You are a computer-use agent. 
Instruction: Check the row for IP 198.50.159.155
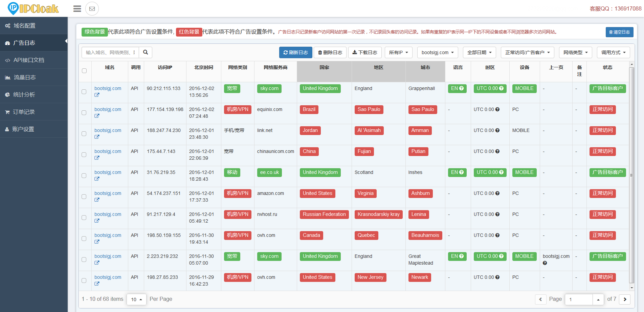84,239
